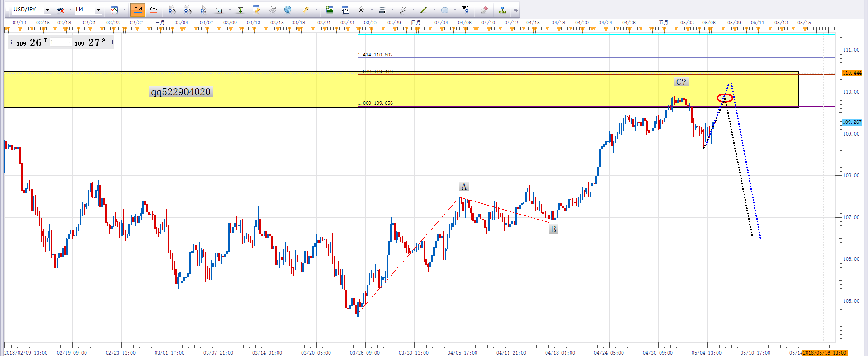Open the USD/JPY symbol dropdown
Image resolution: width=868 pixels, height=356 pixels.
(x=47, y=10)
